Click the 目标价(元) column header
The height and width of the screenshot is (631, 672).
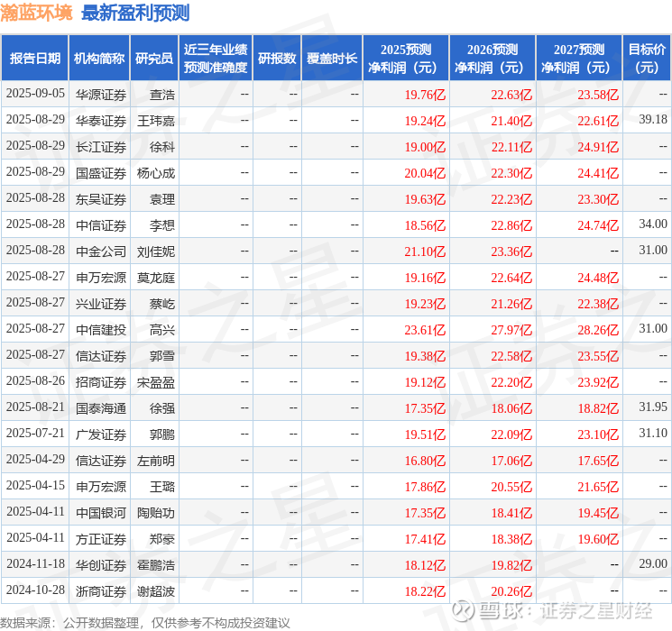tap(646, 59)
